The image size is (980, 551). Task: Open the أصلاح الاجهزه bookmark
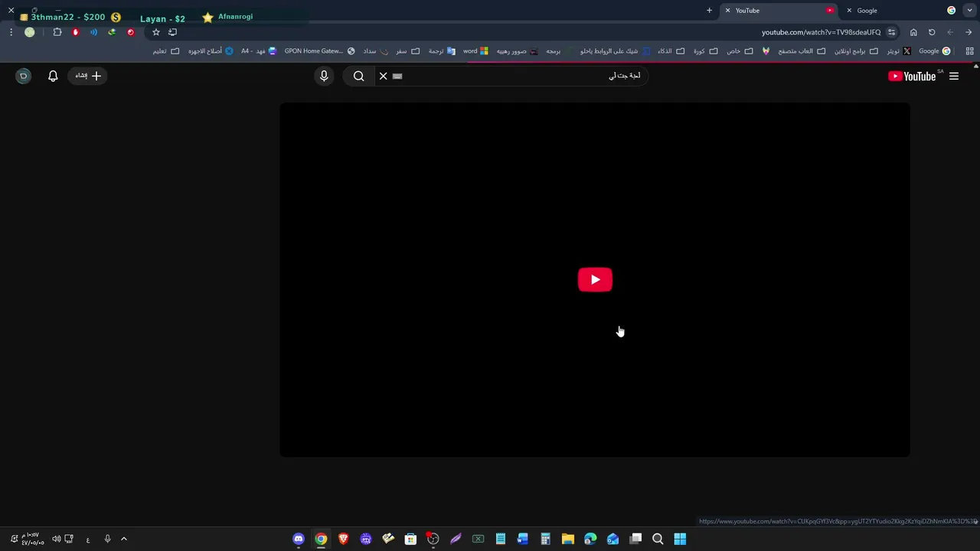(211, 51)
